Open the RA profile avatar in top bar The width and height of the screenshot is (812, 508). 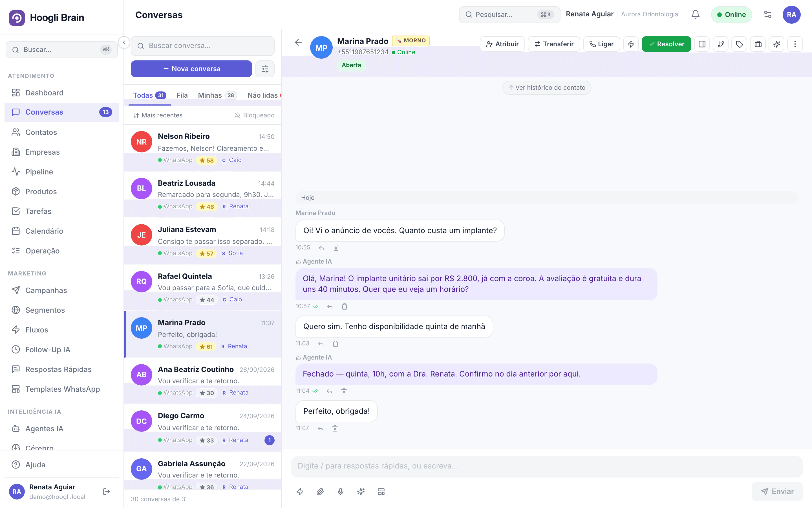tap(791, 14)
